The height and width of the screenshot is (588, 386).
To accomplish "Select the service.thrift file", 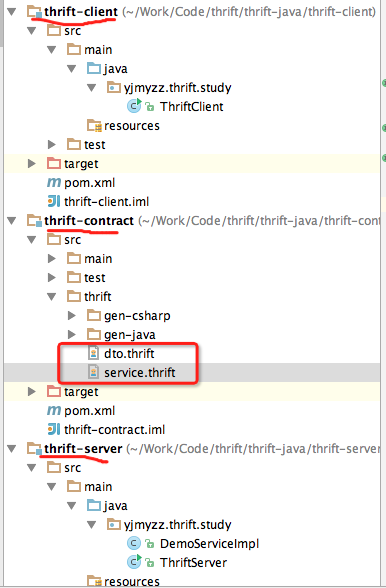I will (x=140, y=373).
